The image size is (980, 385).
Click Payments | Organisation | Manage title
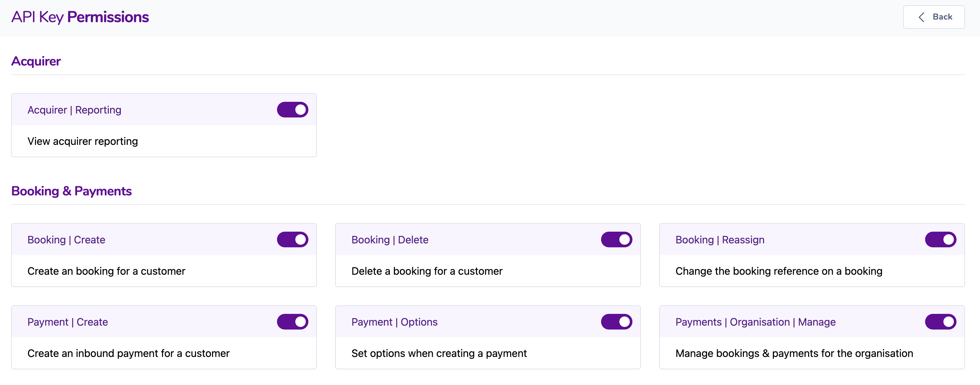[x=756, y=322]
